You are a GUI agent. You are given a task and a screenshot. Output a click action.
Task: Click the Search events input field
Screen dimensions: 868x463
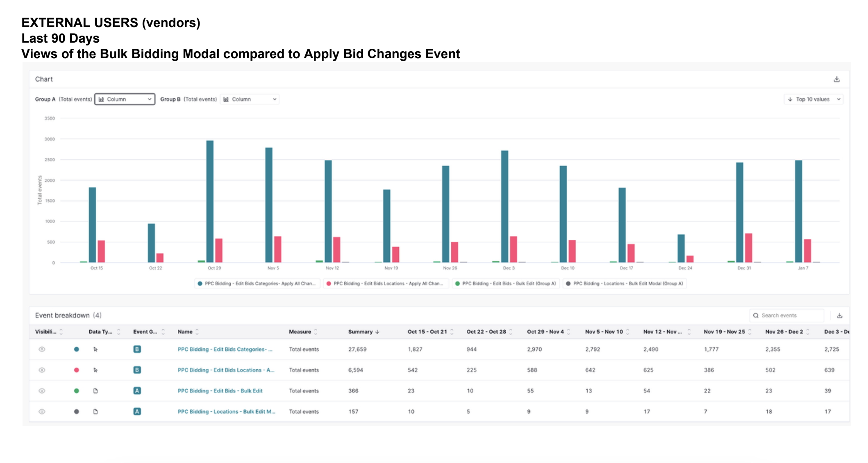[x=789, y=315]
